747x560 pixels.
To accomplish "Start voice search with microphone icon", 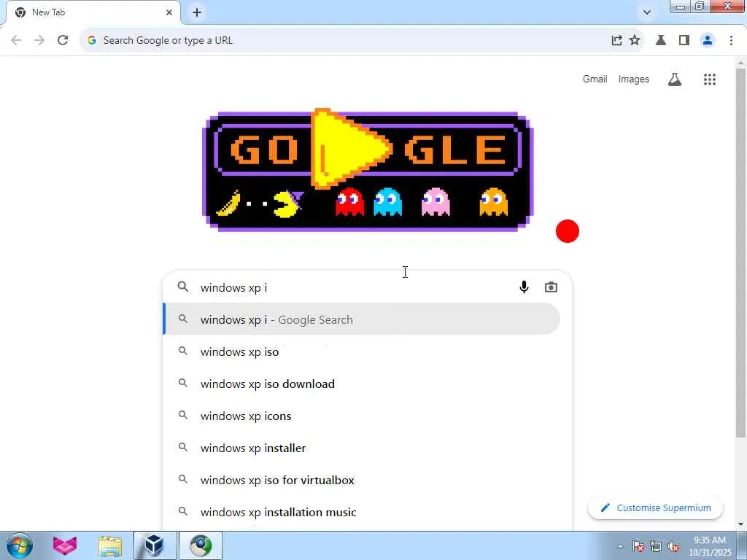I will pos(524,287).
